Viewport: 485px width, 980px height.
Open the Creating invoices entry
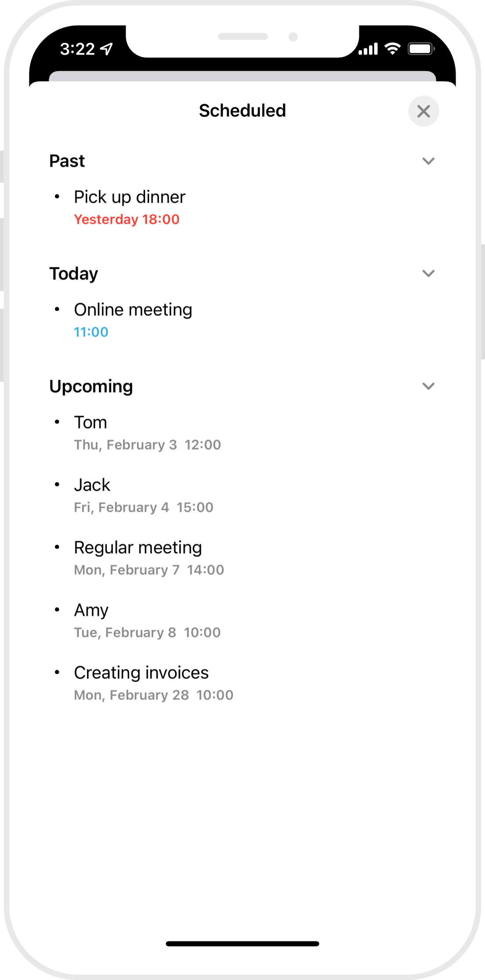coord(141,673)
